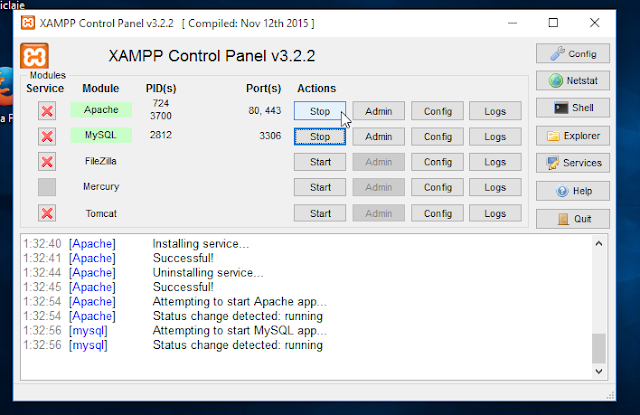The height and width of the screenshot is (415, 640).
Task: Click the MySQL port value 3306
Action: pos(270,135)
